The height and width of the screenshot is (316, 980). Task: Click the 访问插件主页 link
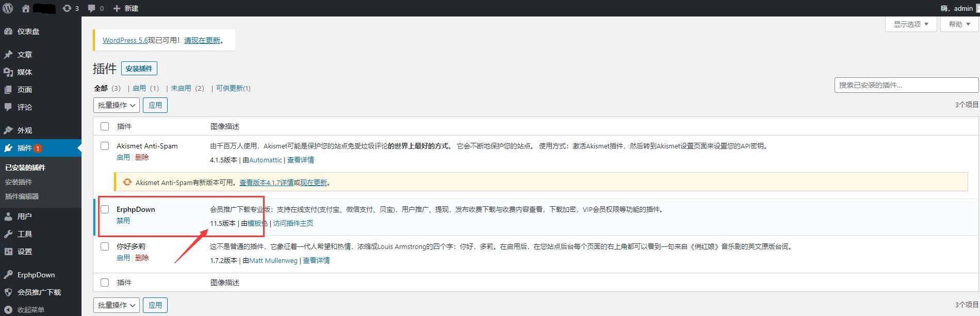coord(293,223)
